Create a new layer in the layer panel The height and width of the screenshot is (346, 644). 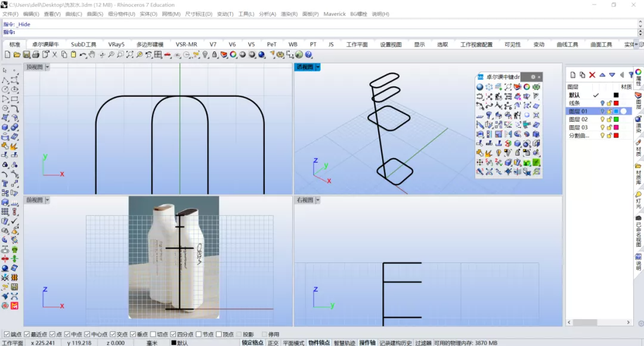click(573, 75)
